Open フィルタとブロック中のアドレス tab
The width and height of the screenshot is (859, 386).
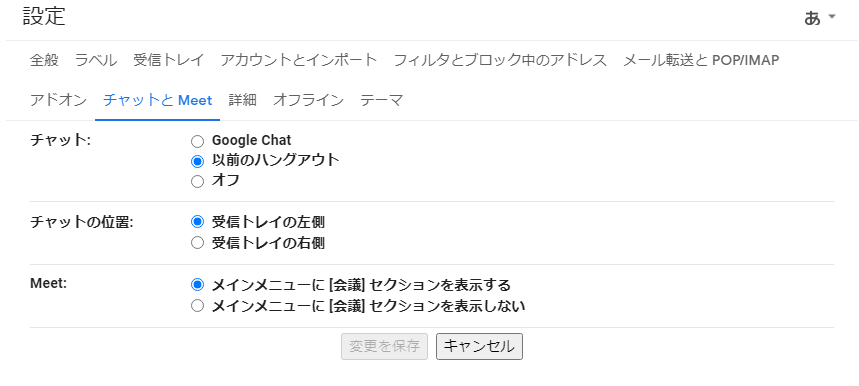pos(500,60)
